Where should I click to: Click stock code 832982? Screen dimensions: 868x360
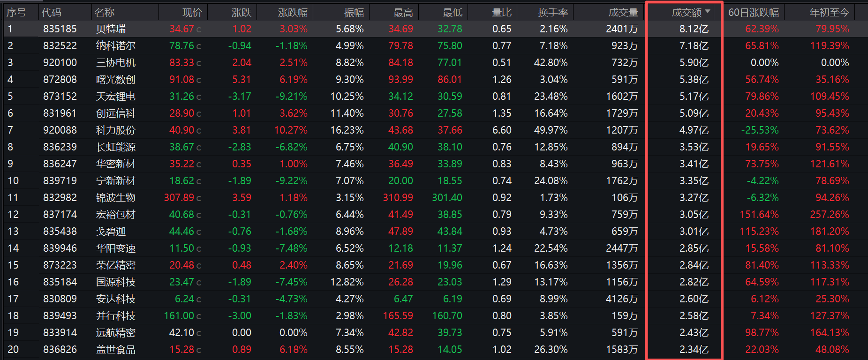[60, 198]
